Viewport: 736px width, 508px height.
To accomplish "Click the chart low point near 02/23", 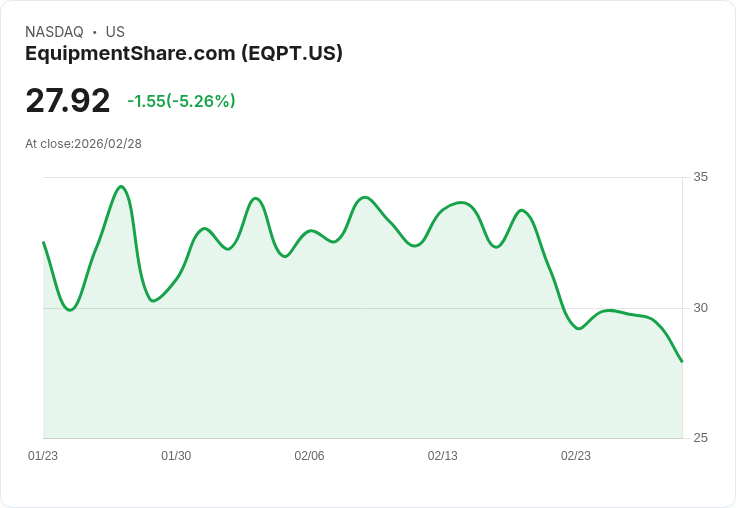I will [x=578, y=328].
